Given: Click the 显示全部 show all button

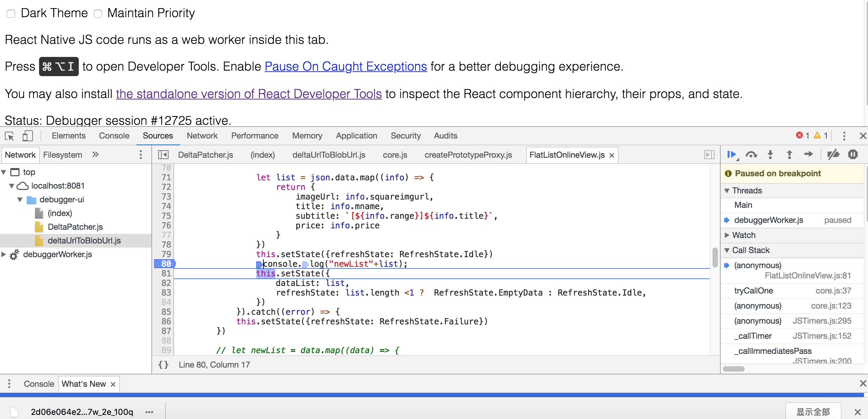Looking at the screenshot, I should 813,411.
